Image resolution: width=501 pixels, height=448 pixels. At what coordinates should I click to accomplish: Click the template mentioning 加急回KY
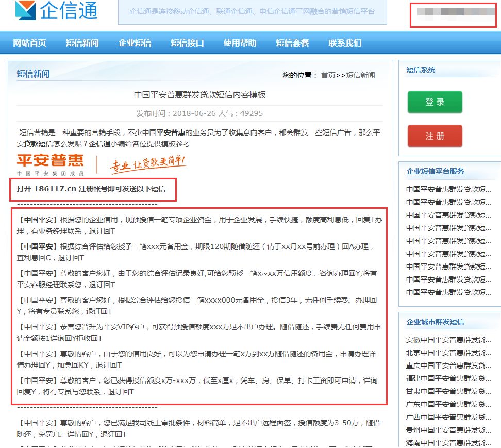click(x=196, y=359)
